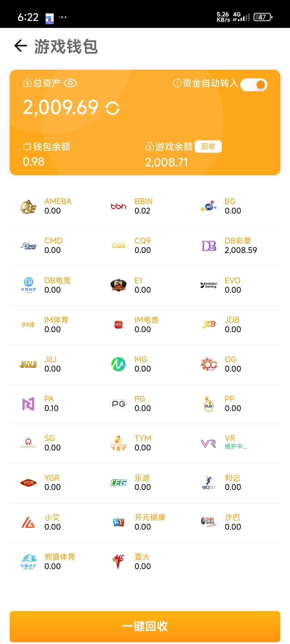Tap the SBOBET 利记 icon
290x644 pixels.
coord(209,483)
